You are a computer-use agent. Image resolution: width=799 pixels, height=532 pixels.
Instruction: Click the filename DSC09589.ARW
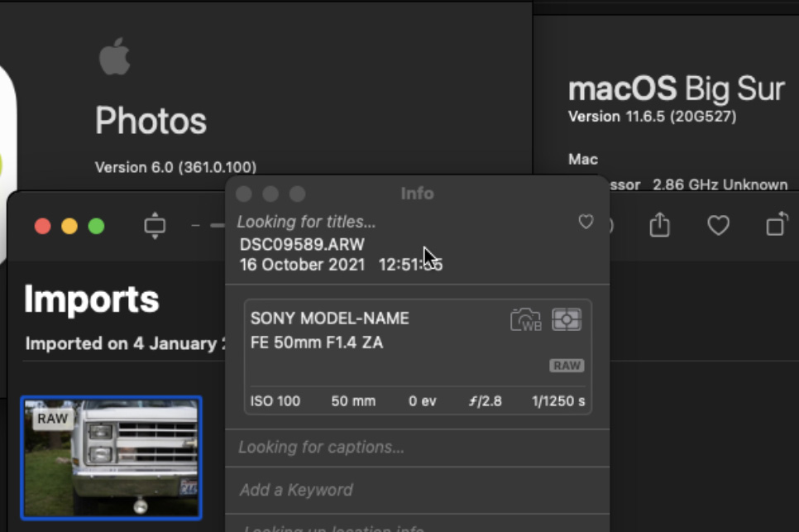pyautogui.click(x=302, y=245)
